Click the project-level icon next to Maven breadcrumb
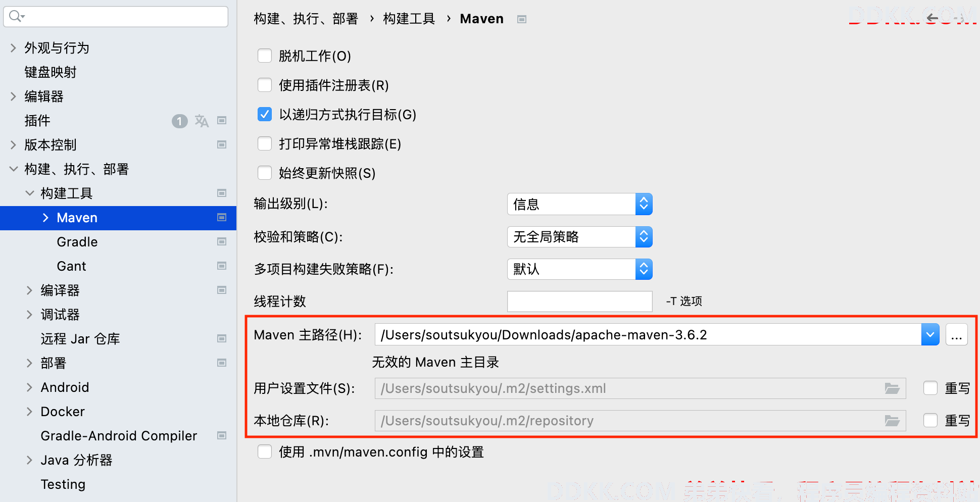Image resolution: width=980 pixels, height=502 pixels. coord(522,19)
